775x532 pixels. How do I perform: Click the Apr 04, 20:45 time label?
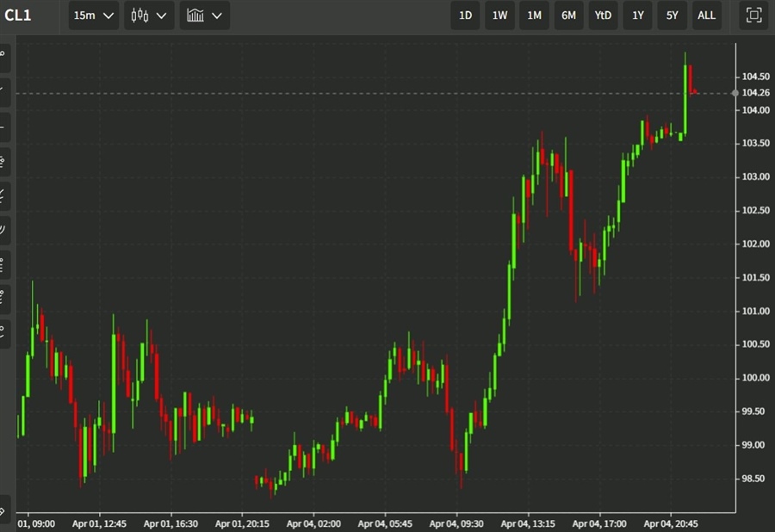tap(671, 523)
